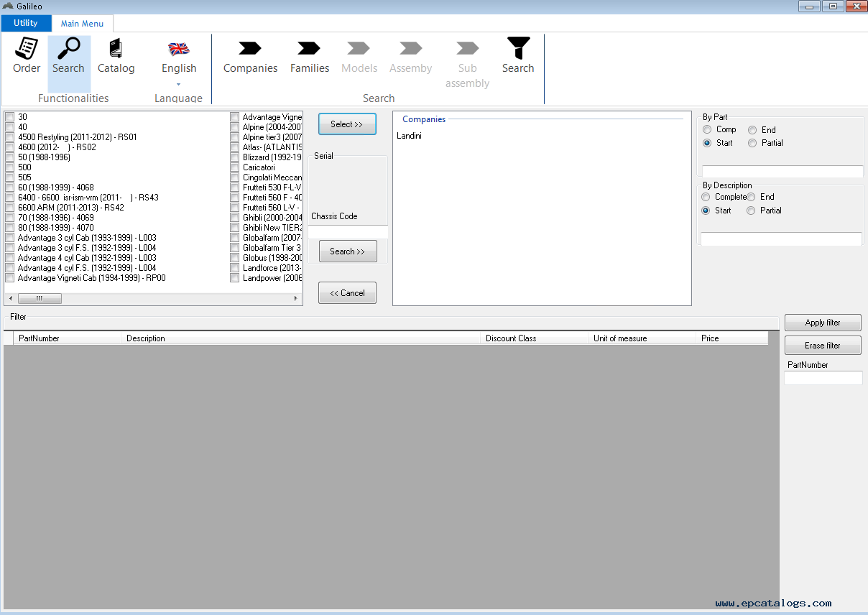Check the Landpower checkbox
The width and height of the screenshot is (868, 615).
[235, 278]
